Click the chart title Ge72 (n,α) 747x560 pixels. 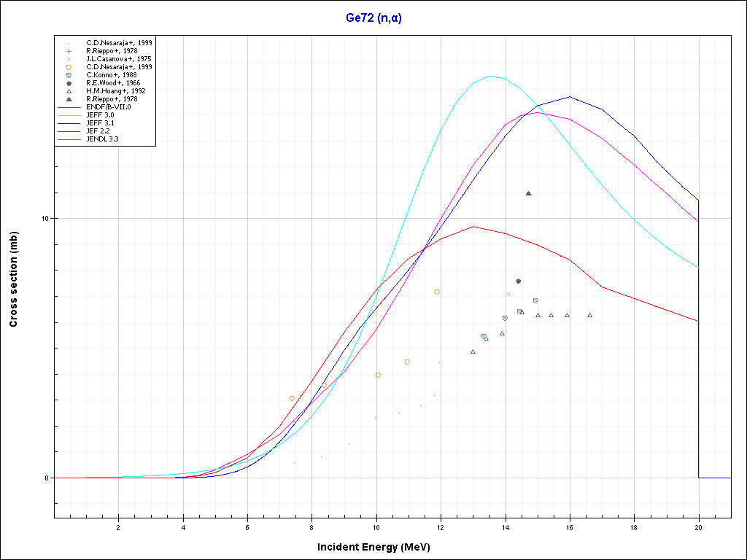[373, 17]
